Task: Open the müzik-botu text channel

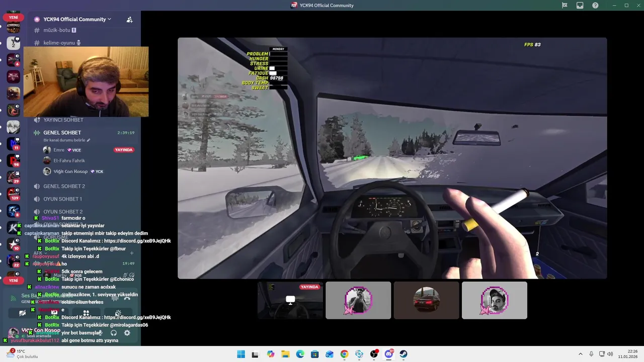Action: point(59,30)
